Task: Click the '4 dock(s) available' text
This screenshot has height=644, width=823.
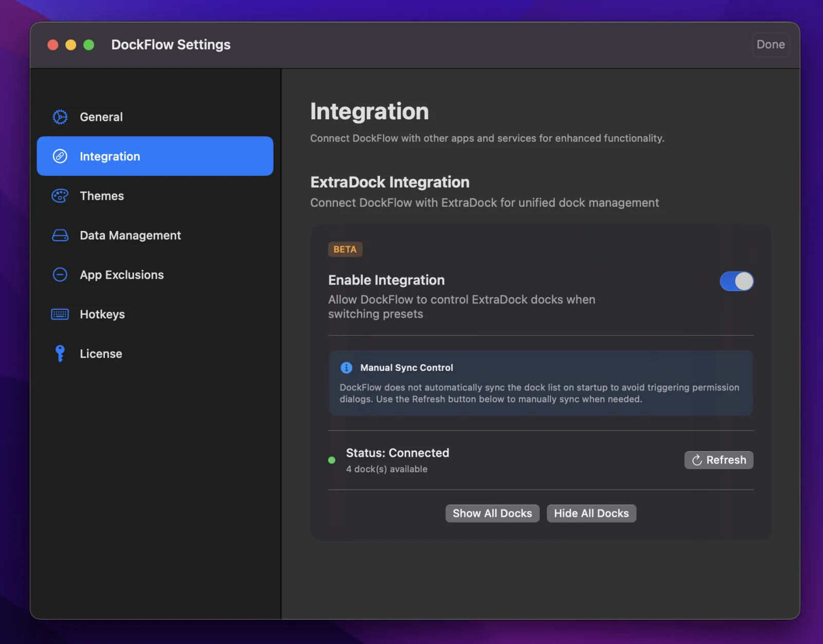Action: (387, 469)
